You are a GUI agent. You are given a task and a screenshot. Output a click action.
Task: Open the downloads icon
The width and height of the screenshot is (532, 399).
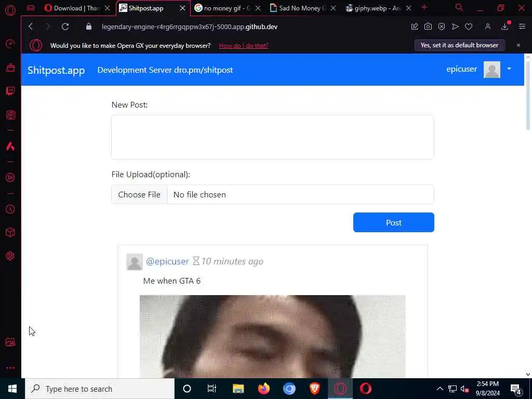pyautogui.click(x=505, y=26)
